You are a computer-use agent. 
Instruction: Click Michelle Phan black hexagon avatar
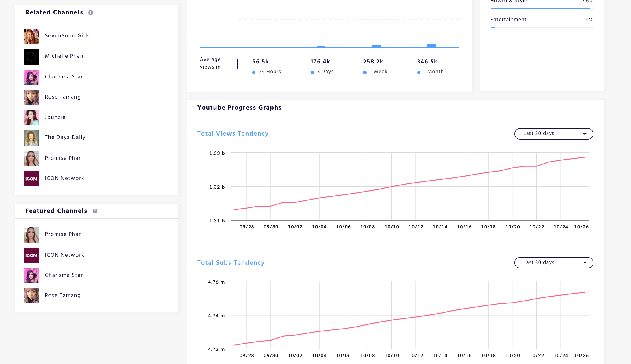pyautogui.click(x=31, y=57)
